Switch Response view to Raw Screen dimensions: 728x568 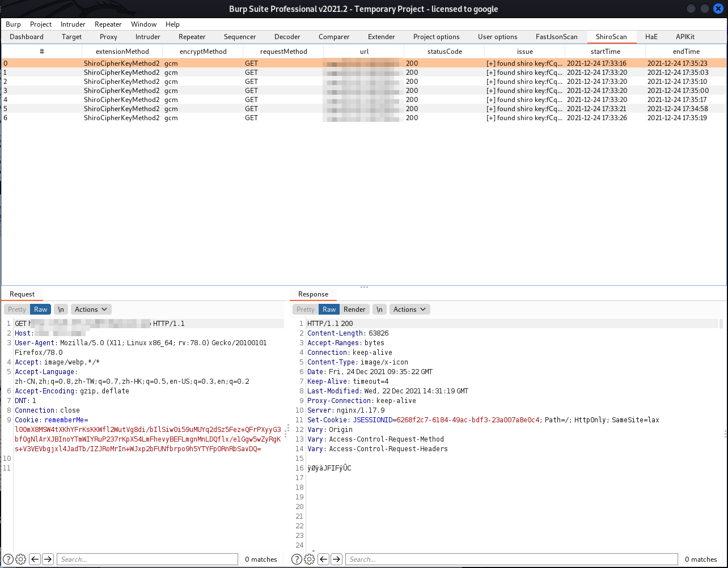[x=329, y=309]
